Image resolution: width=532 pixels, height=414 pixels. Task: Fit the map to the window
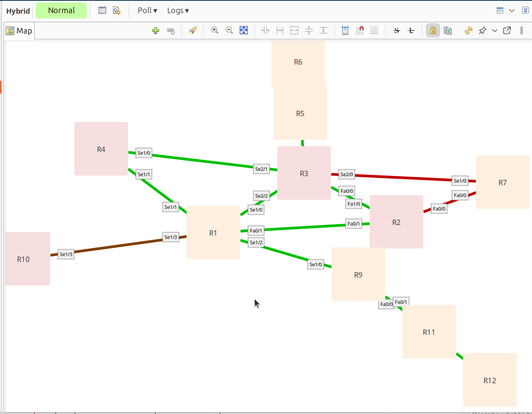coord(243,30)
